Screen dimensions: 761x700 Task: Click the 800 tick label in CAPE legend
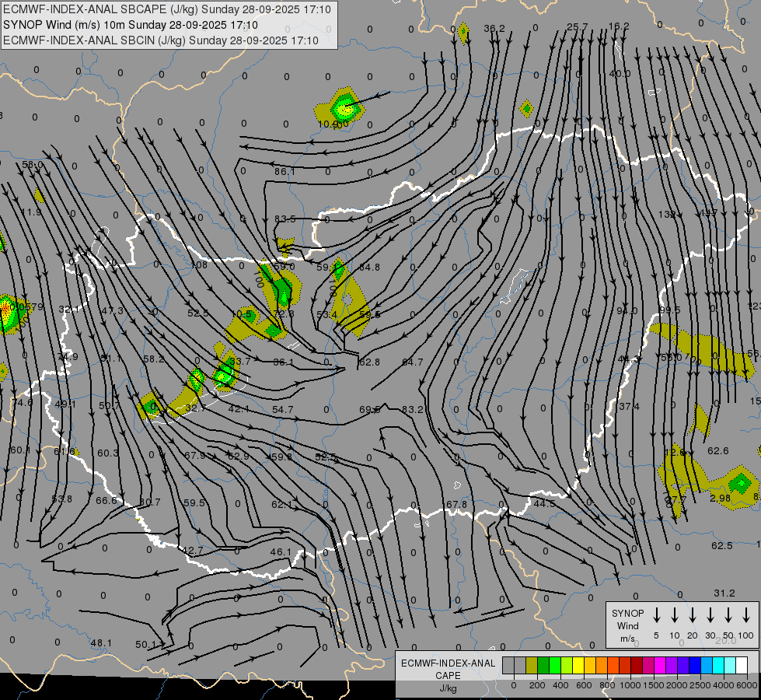[x=607, y=685]
